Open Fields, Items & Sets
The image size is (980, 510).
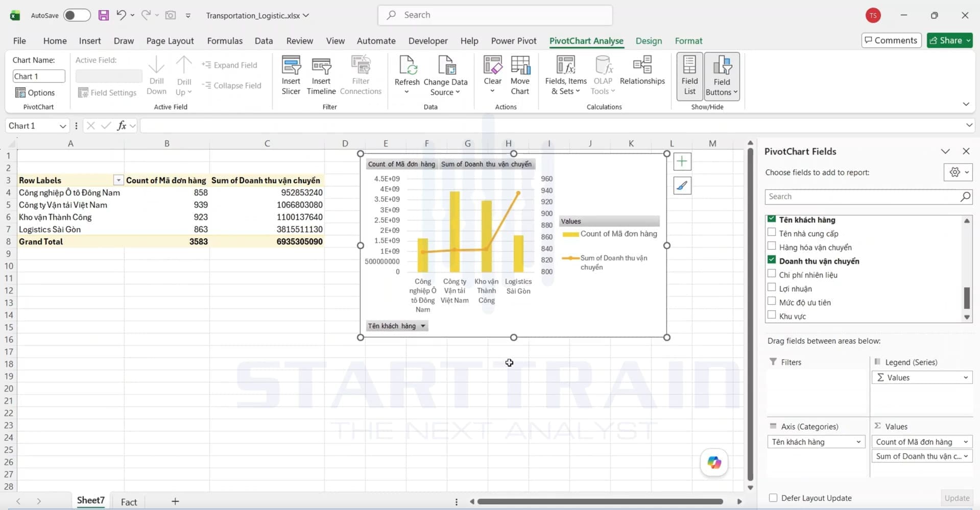pyautogui.click(x=566, y=76)
